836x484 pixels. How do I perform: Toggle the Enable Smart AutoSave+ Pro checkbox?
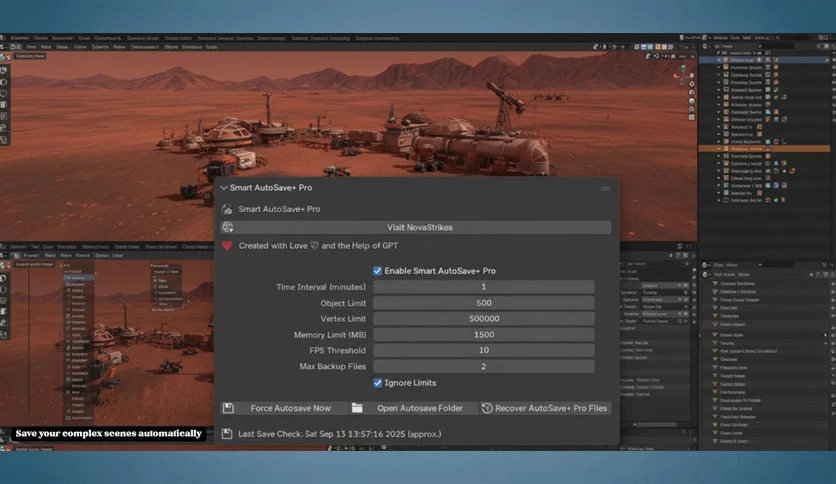(x=377, y=271)
